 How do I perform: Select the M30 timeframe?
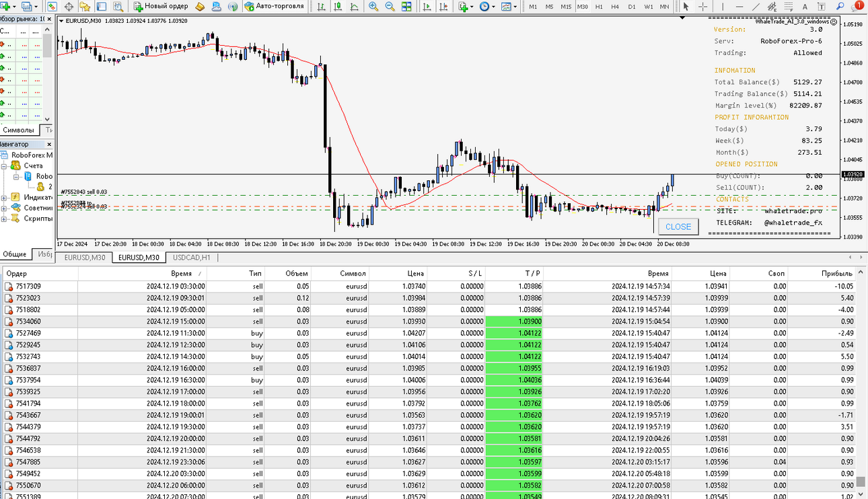click(582, 7)
